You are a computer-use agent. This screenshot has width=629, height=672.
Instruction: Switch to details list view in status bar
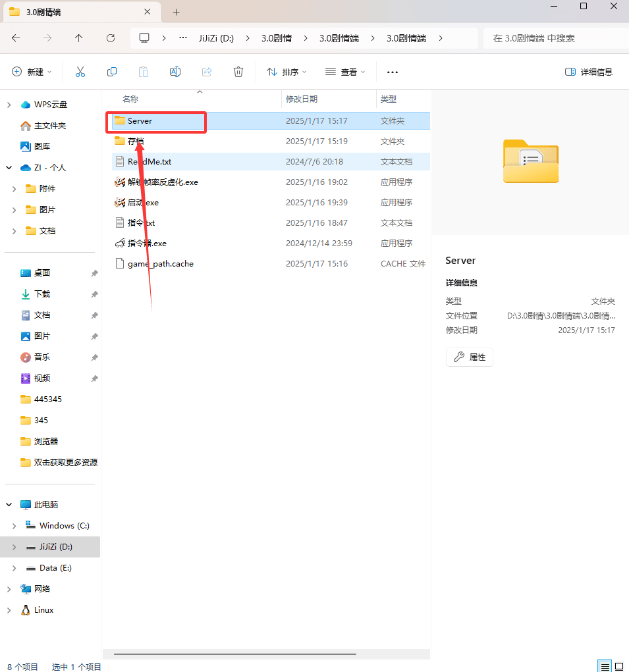point(605,667)
